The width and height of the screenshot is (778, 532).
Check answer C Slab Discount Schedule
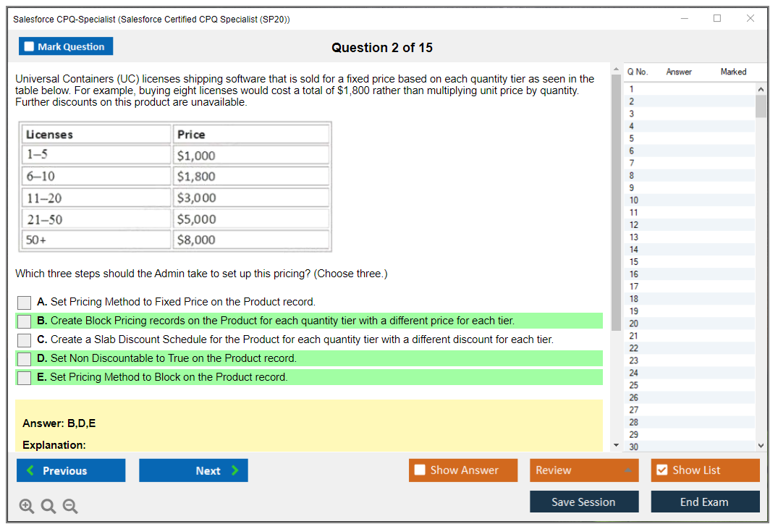coord(25,340)
